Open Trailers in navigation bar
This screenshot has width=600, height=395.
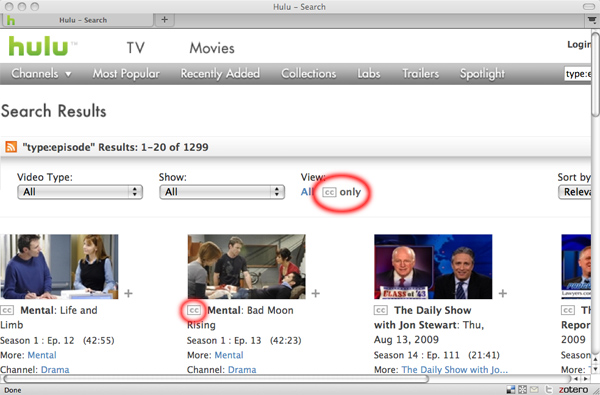420,73
